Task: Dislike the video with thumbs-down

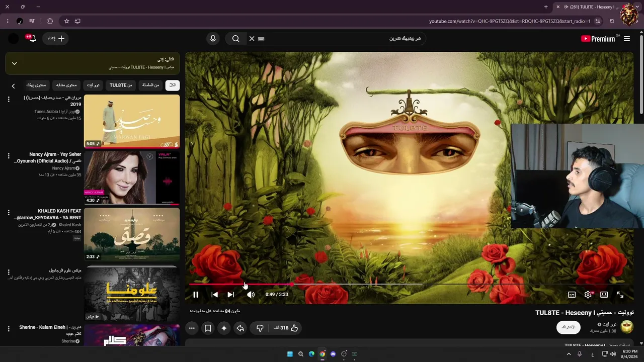Action: coord(260,328)
